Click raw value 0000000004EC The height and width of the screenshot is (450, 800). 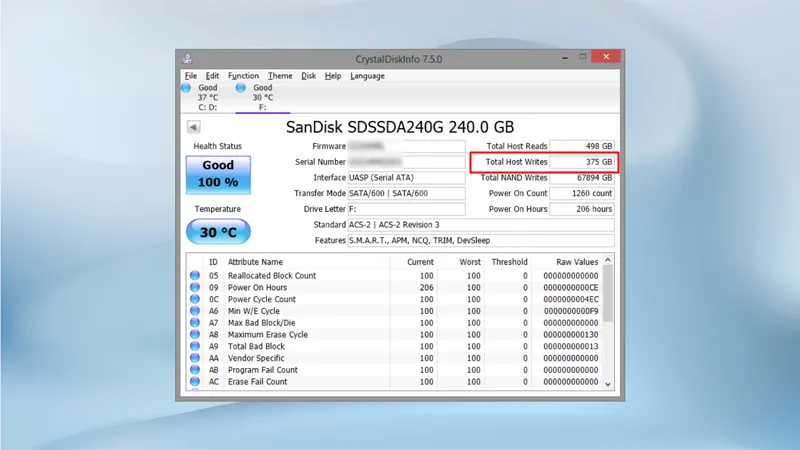tap(571, 299)
